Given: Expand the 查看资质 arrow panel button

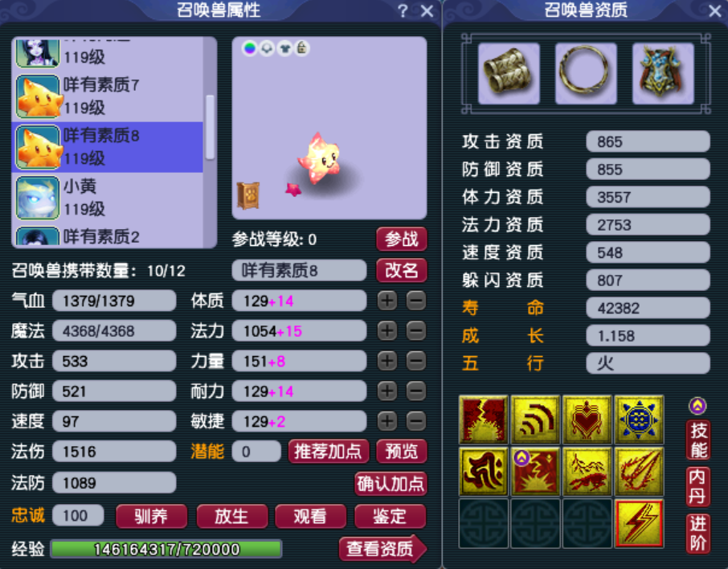Looking at the screenshot, I should click(383, 549).
